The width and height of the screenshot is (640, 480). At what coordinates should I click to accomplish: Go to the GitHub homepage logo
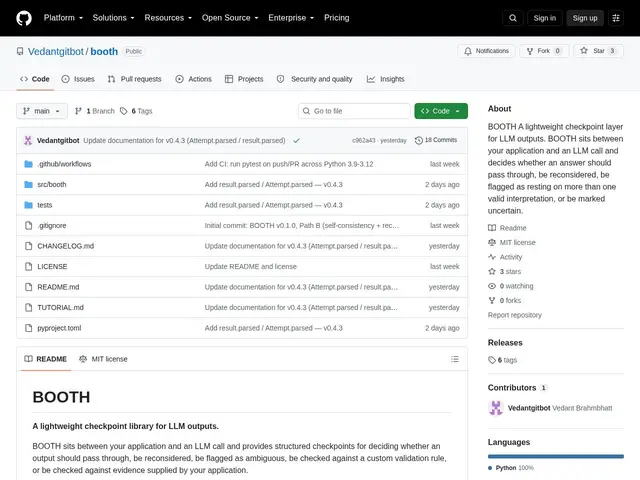(x=24, y=18)
